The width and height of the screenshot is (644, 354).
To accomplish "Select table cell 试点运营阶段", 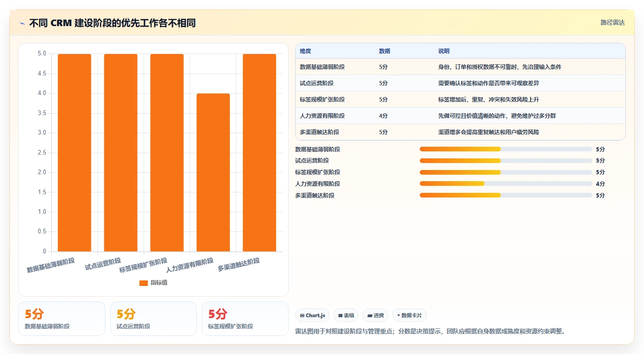I will 317,83.
